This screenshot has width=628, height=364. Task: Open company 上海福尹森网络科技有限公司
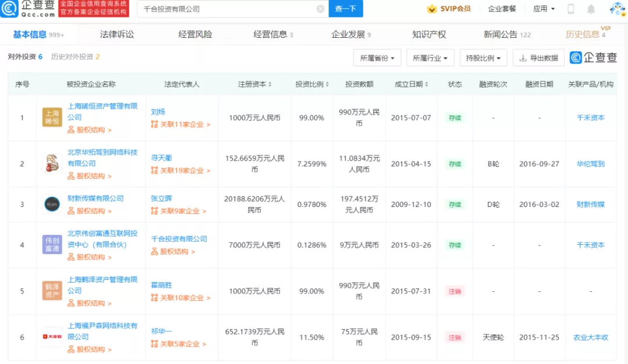(102, 331)
